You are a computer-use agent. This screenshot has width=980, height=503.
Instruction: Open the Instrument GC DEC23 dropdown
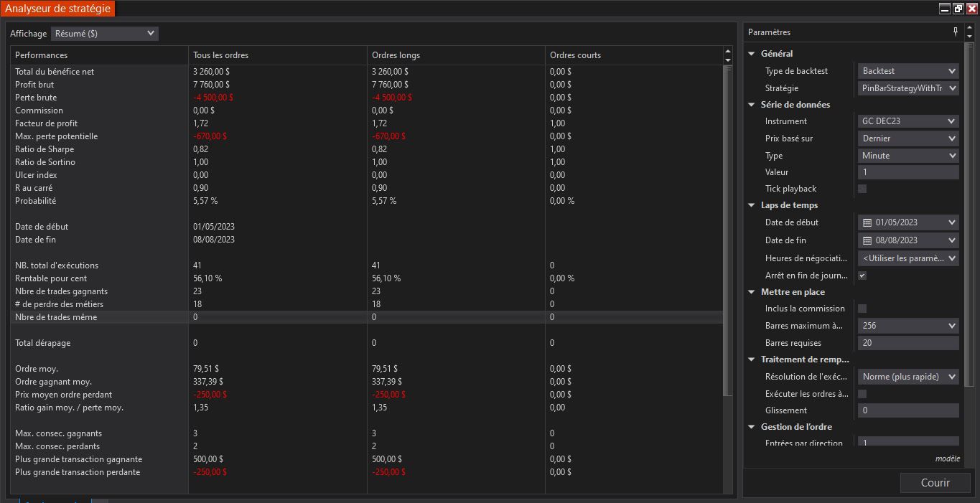[x=908, y=121]
